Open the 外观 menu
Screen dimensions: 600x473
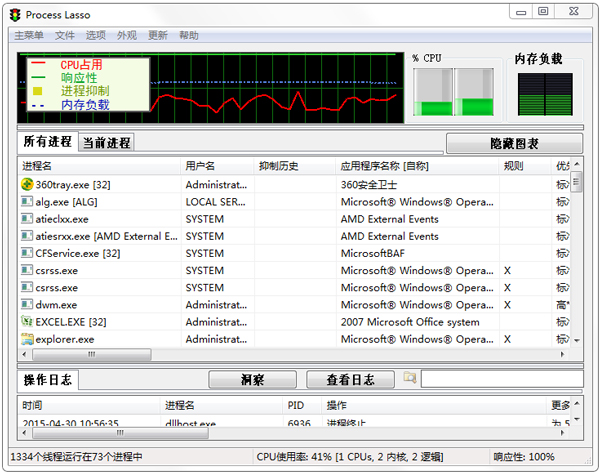[127, 36]
